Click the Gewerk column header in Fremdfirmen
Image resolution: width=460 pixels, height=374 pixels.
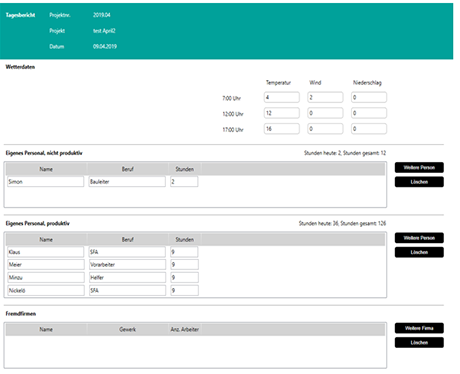[x=127, y=329]
